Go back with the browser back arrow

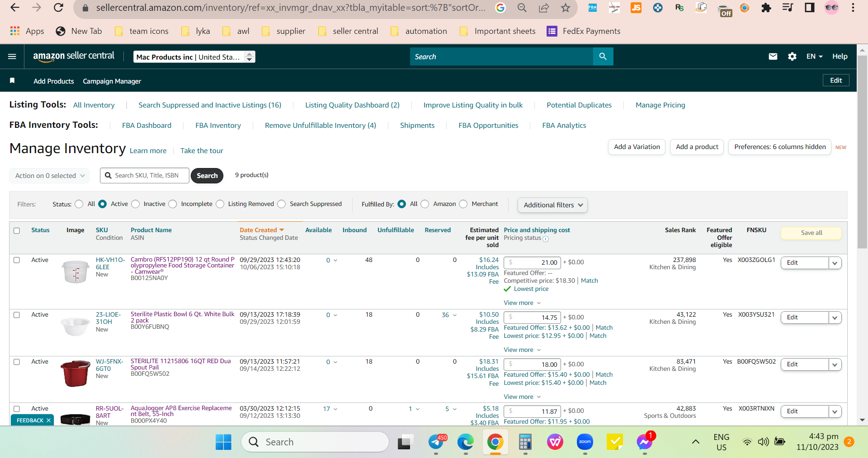click(15, 8)
